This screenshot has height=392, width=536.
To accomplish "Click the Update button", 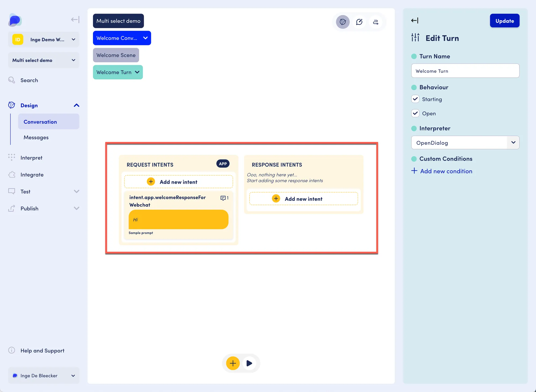I will 505,21.
